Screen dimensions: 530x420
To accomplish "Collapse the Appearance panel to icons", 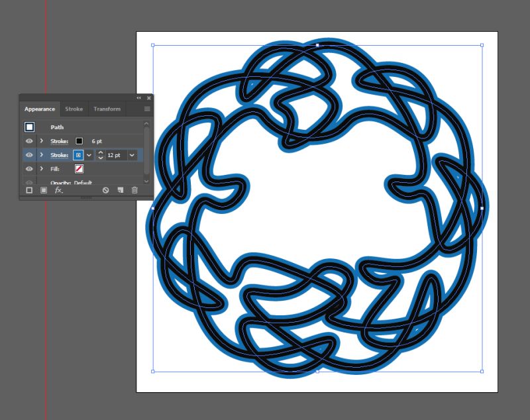I will pyautogui.click(x=138, y=97).
